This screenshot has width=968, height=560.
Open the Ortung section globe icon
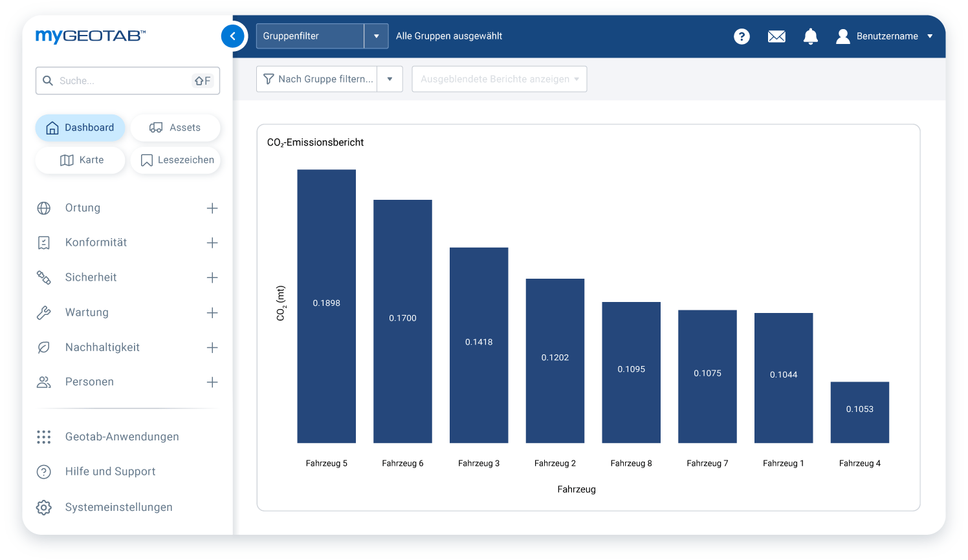point(43,208)
